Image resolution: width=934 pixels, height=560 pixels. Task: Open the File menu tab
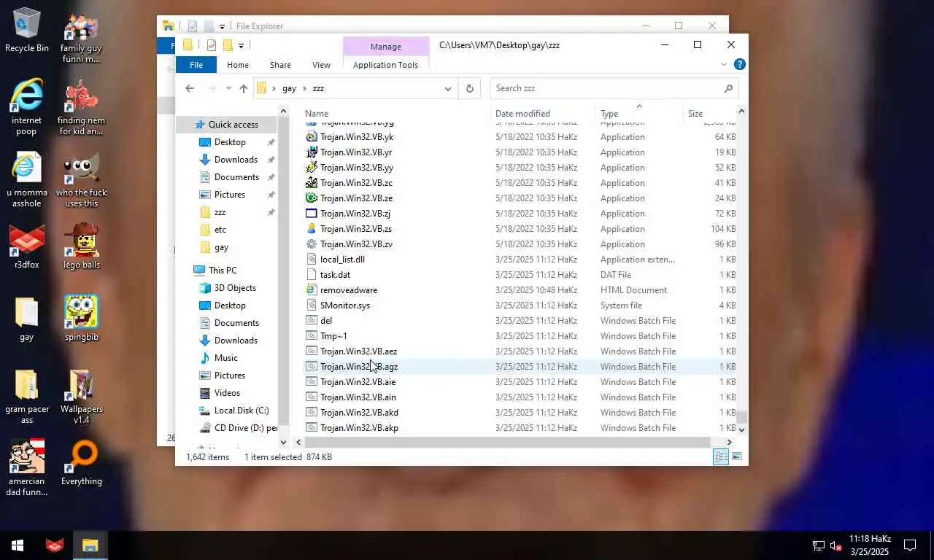coord(196,64)
